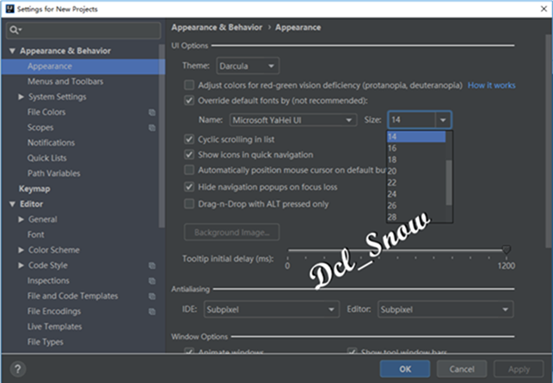Open the Theme dropdown showing Darcula
The height and width of the screenshot is (383, 553).
point(248,66)
